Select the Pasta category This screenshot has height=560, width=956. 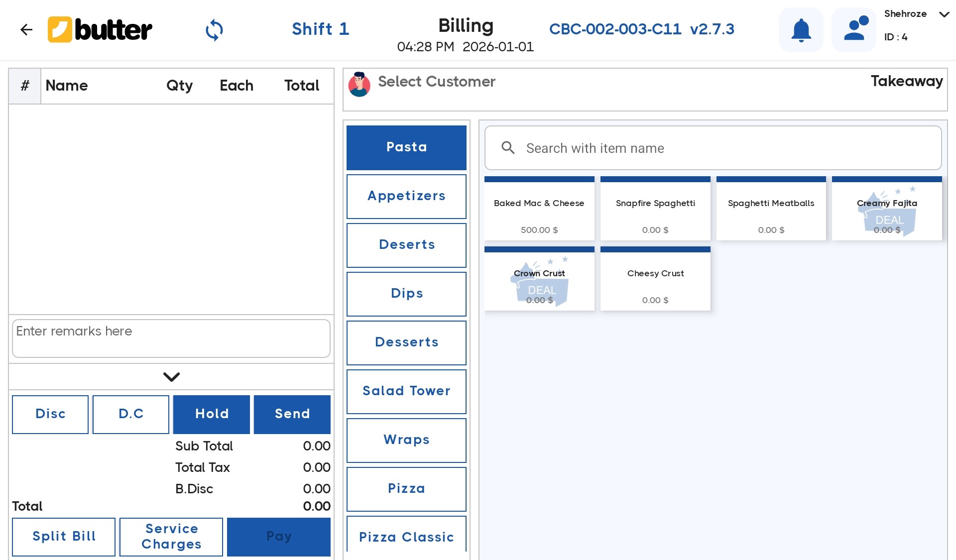click(x=406, y=147)
